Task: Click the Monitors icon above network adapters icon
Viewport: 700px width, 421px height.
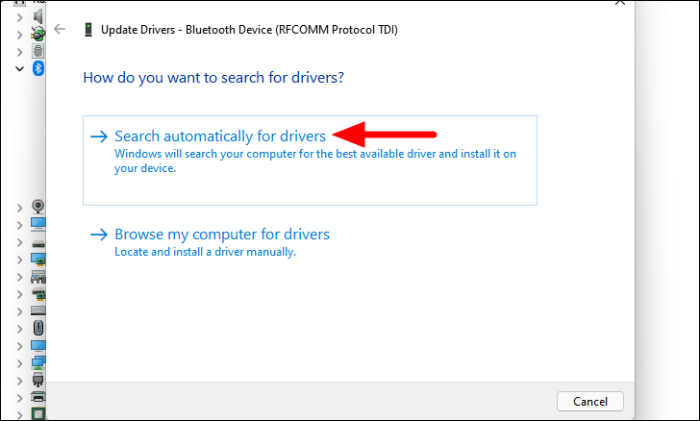Action: (38, 346)
